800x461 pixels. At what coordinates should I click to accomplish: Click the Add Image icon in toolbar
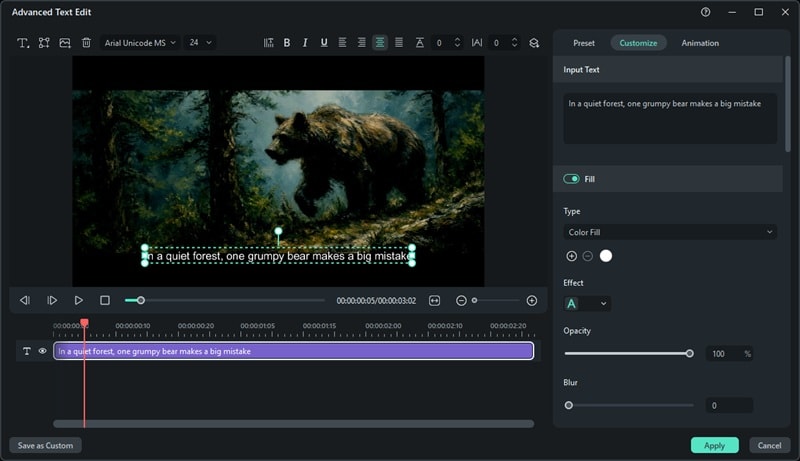pyautogui.click(x=65, y=43)
